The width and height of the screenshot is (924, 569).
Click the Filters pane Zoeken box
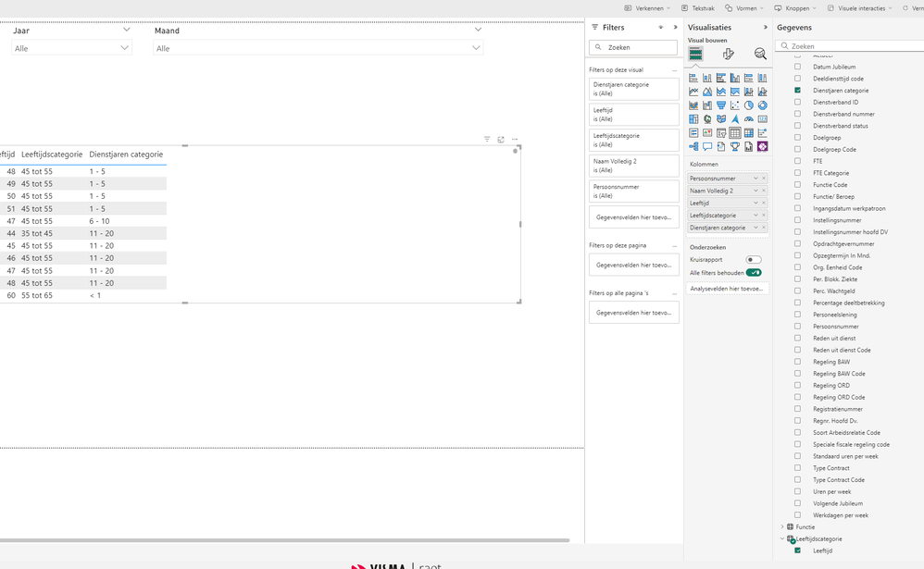tap(633, 47)
